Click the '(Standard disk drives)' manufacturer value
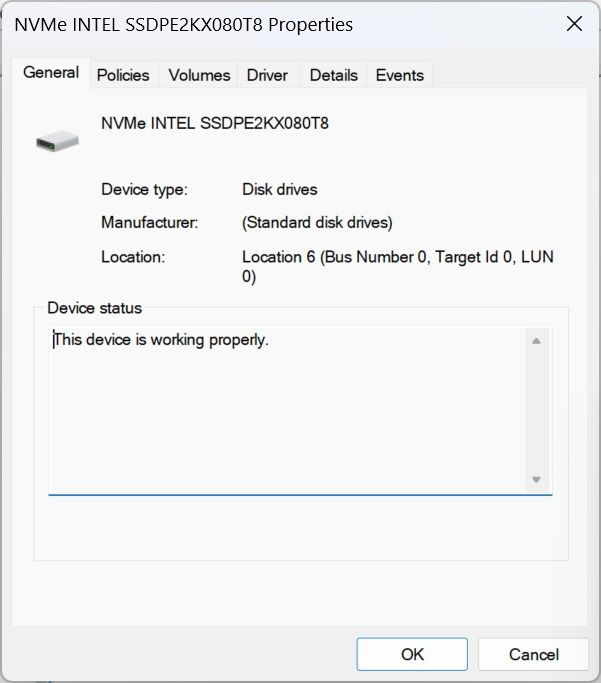This screenshot has width=601, height=683. tap(317, 223)
